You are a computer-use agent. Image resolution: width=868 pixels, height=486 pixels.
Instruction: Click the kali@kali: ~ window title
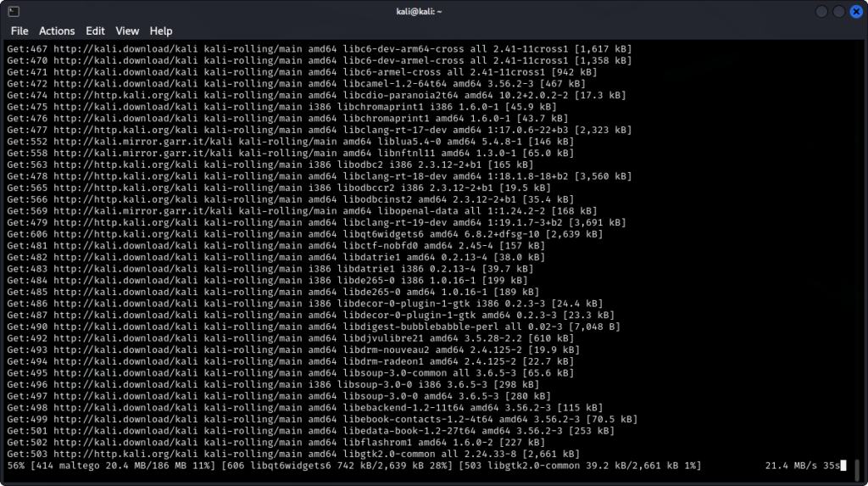[433, 11]
